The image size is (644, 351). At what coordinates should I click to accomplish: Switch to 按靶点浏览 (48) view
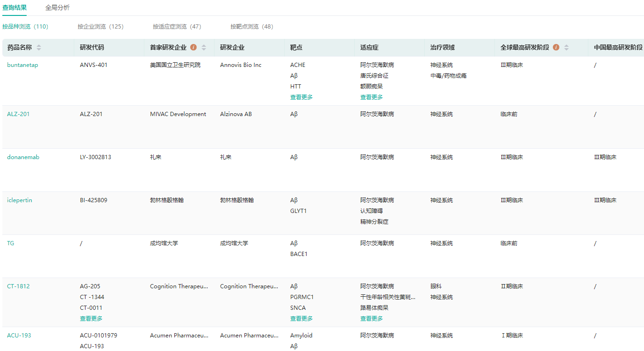pyautogui.click(x=251, y=27)
